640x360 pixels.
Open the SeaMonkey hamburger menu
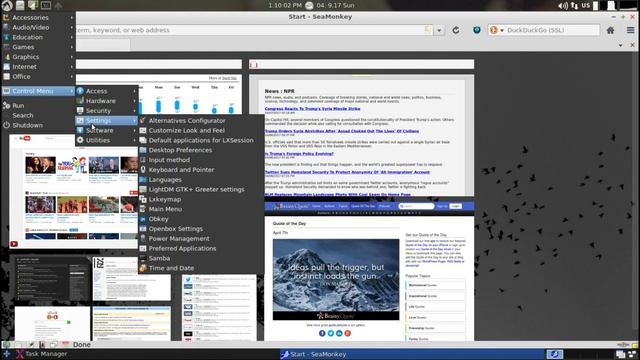[x=630, y=30]
